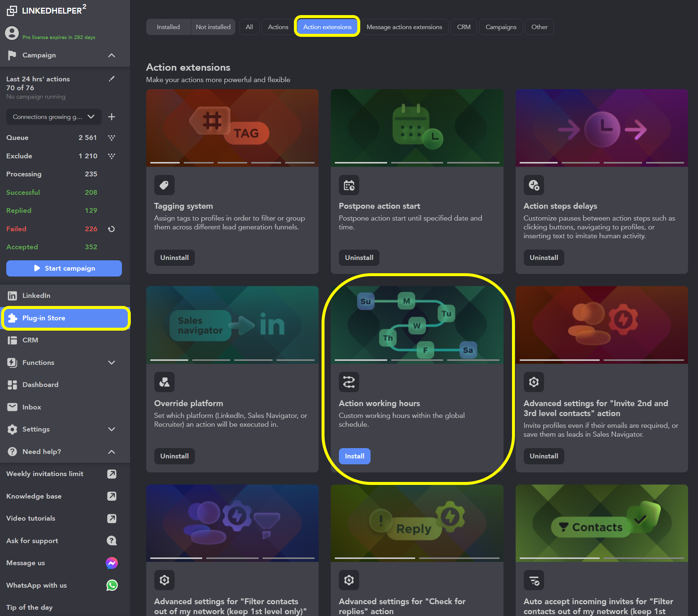Click the Auto accept incoming invites filter icon
This screenshot has width=698, height=616.
click(534, 580)
